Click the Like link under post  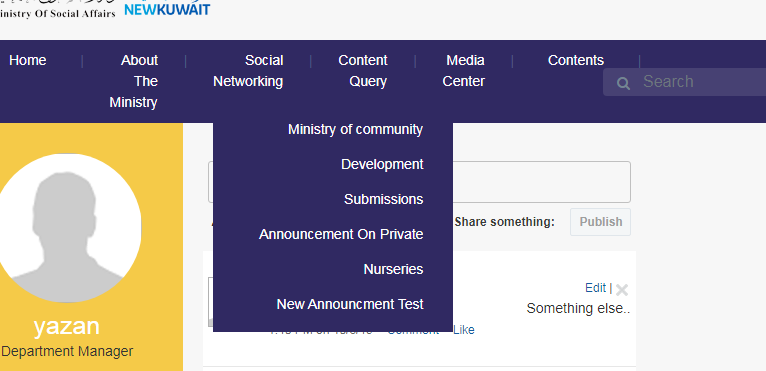464,330
